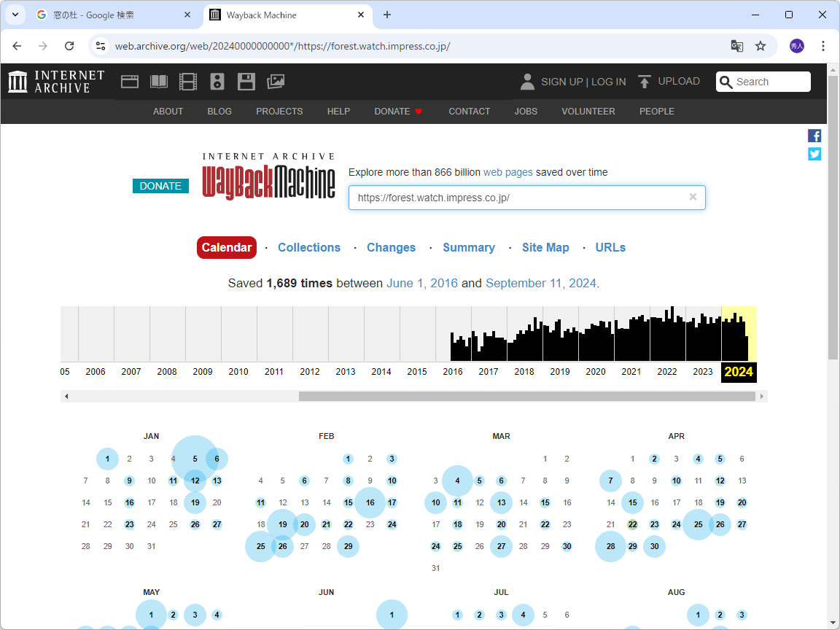Click the Upload icon
The height and width of the screenshot is (630, 840).
click(644, 81)
